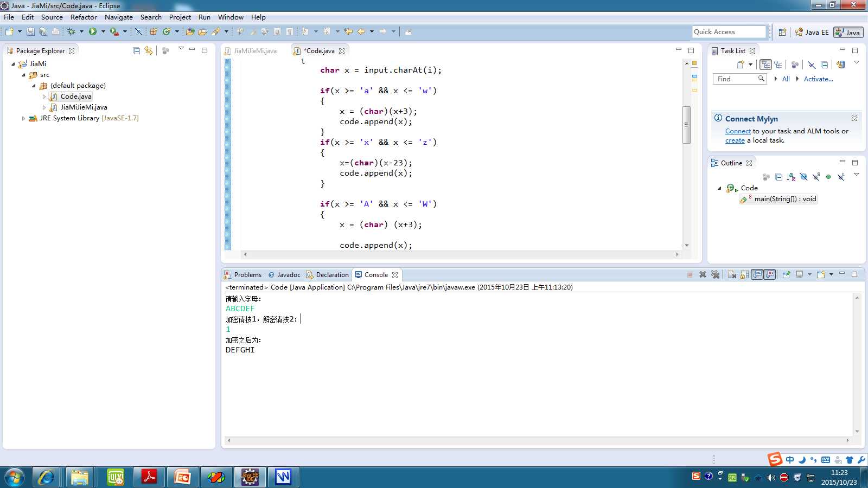
Task: Click Remove Launch icon in Console
Action: pyautogui.click(x=703, y=274)
